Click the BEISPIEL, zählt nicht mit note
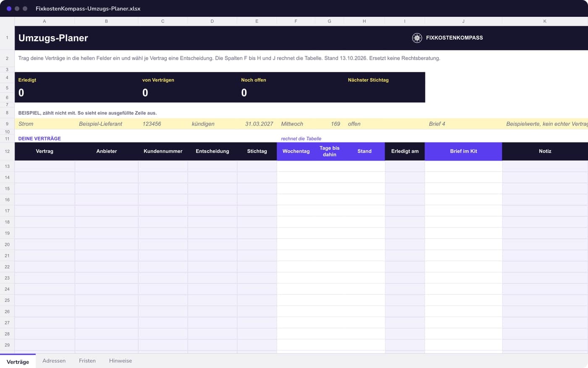This screenshot has width=588, height=368. pos(87,113)
